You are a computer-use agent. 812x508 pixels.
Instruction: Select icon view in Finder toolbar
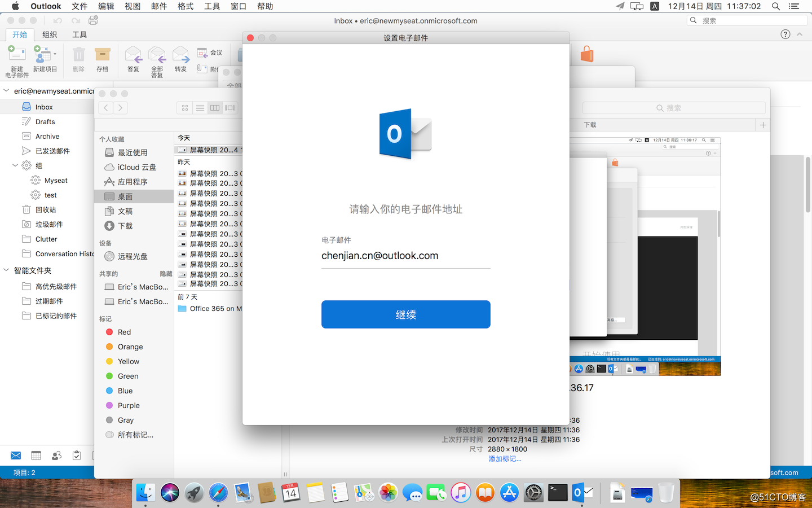pos(185,108)
